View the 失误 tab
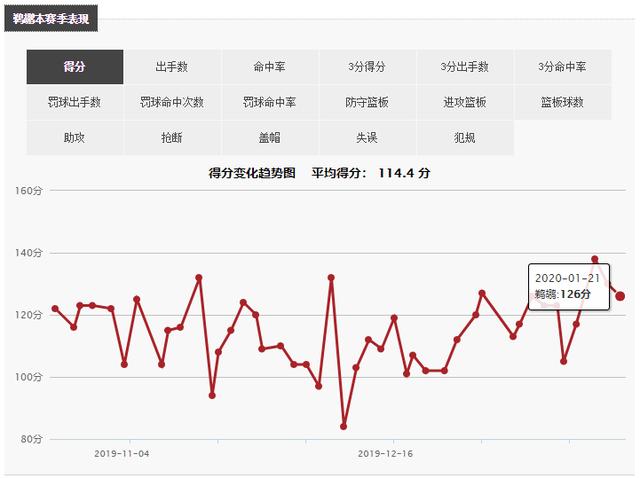 click(367, 138)
